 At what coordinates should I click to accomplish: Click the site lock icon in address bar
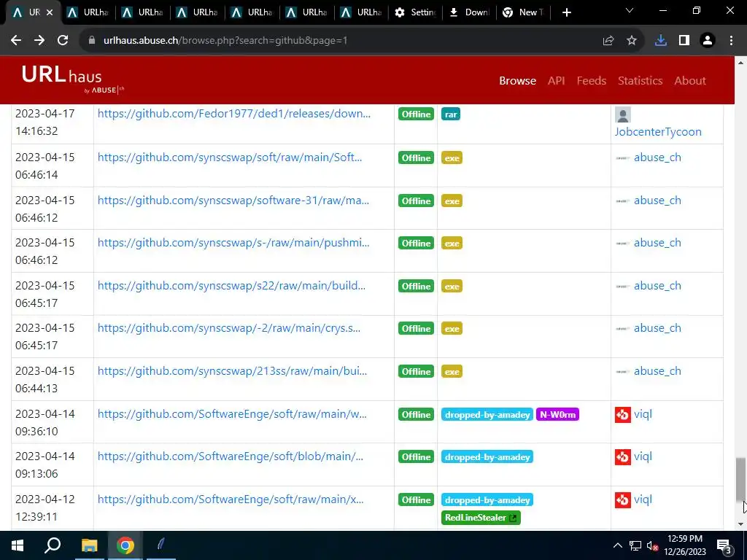(92, 41)
